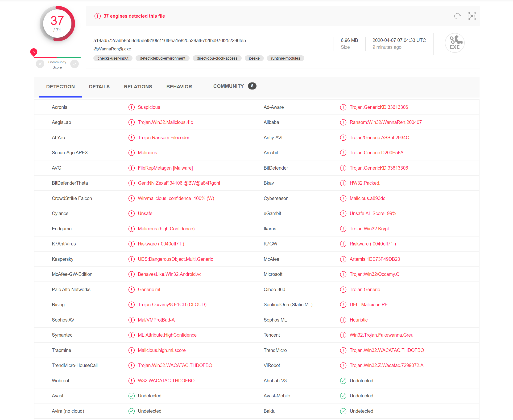Click the @WannaRen@.exe file name
Viewport: 513px width, 420px height.
[112, 49]
